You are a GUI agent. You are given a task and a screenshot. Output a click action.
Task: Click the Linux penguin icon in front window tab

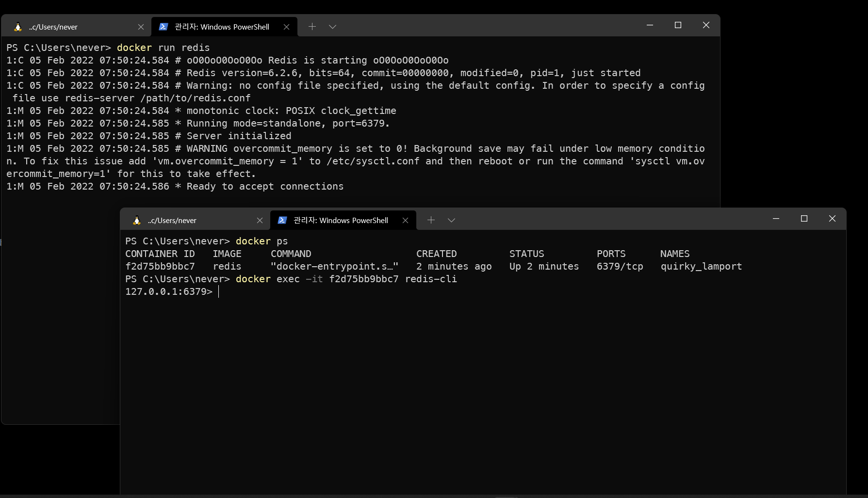(137, 220)
